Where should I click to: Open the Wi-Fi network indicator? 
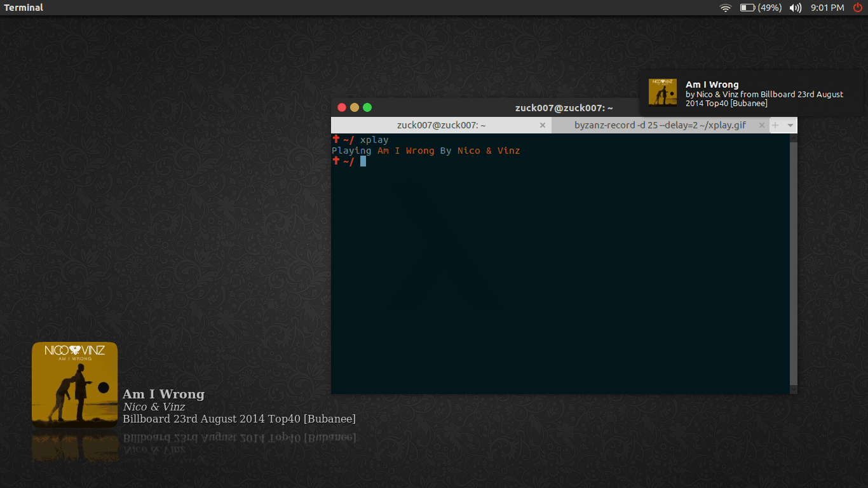(x=726, y=8)
